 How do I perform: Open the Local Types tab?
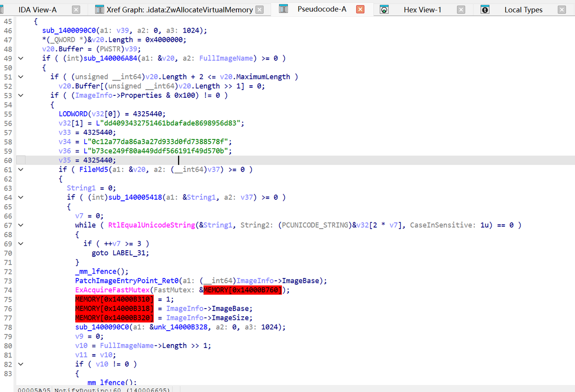[523, 10]
